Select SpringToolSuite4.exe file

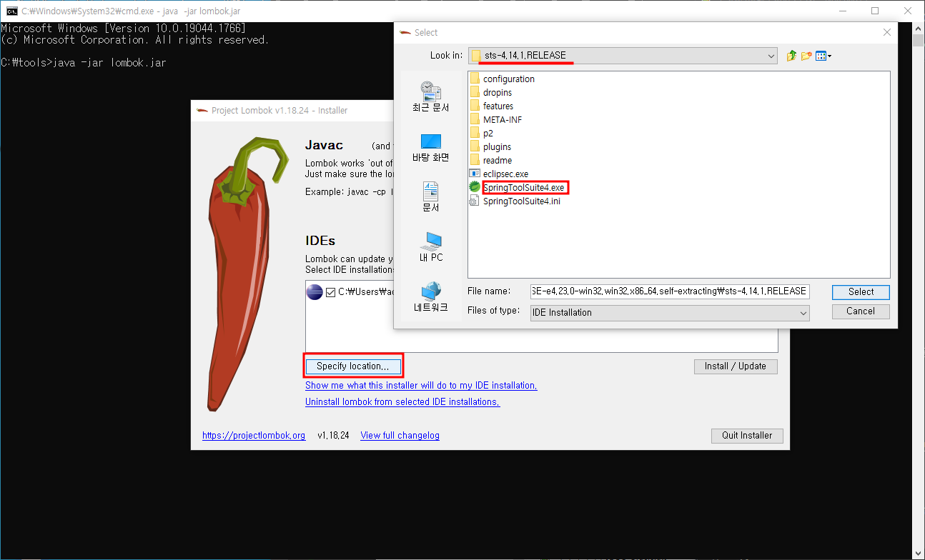518,187
